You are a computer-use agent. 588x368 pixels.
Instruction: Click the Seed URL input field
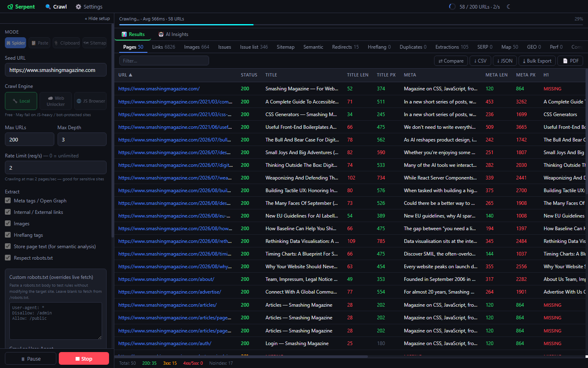pyautogui.click(x=56, y=70)
